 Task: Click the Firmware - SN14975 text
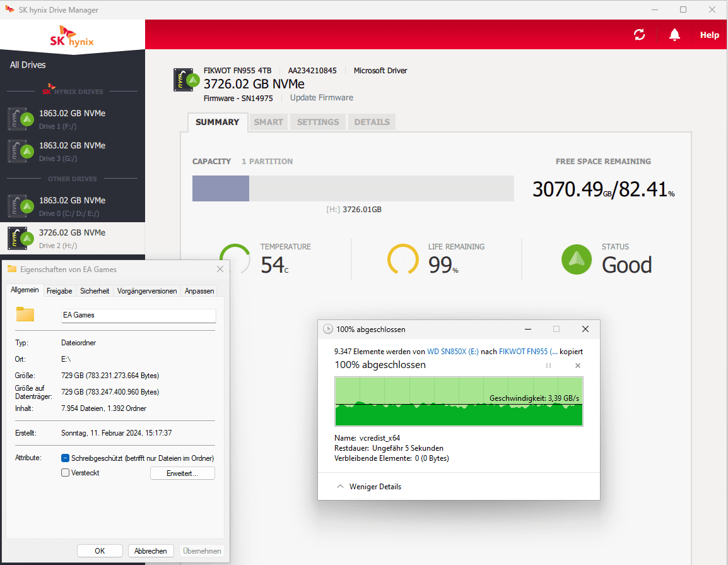click(238, 98)
